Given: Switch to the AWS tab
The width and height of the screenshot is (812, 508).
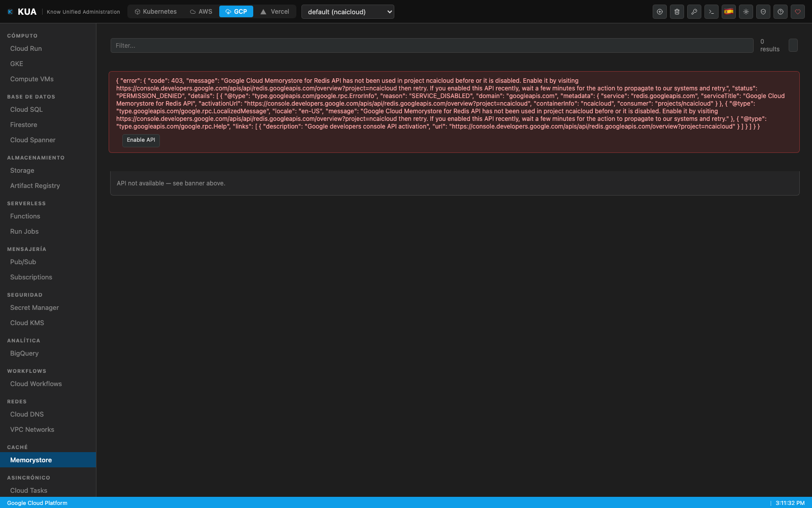Looking at the screenshot, I should [x=201, y=12].
